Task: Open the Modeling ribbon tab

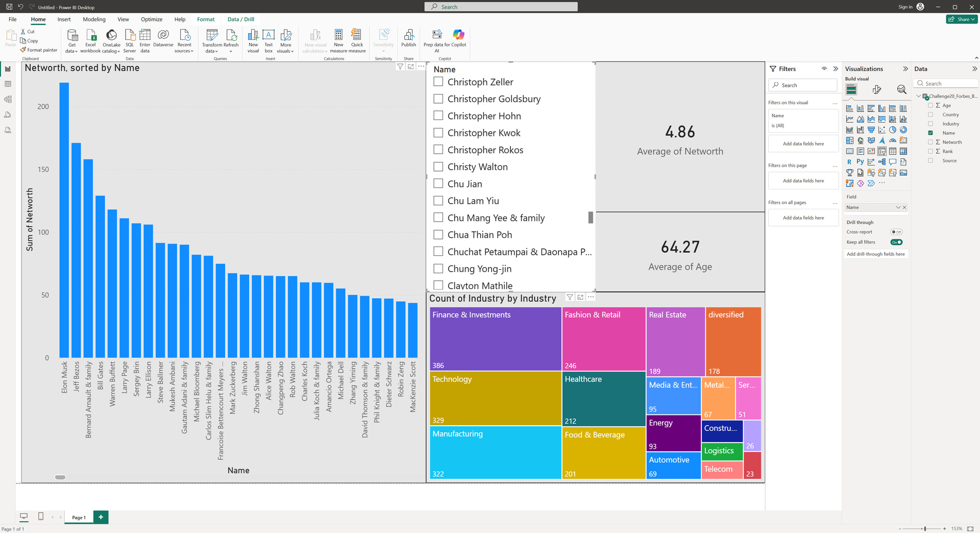Action: (x=94, y=19)
